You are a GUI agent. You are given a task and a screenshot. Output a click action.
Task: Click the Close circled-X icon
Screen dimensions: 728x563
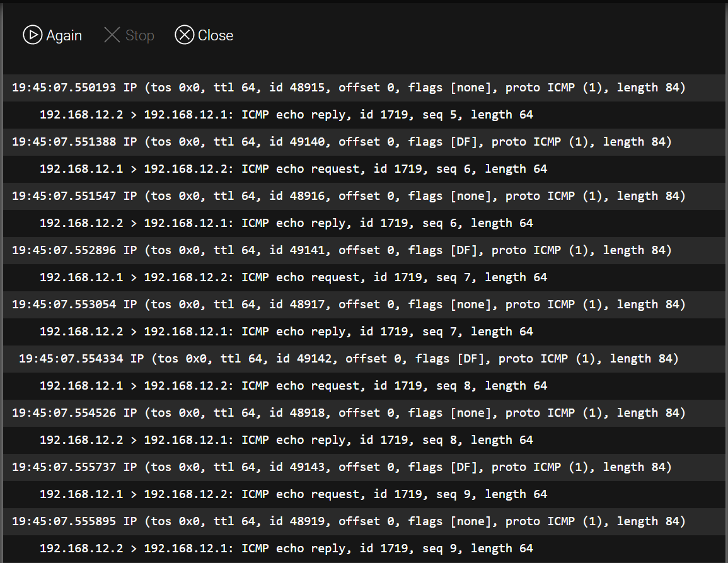pyautogui.click(x=184, y=35)
